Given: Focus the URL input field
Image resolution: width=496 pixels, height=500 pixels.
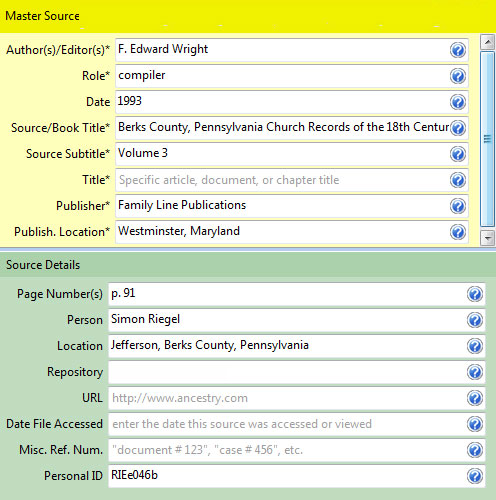Looking at the screenshot, I should coord(297,398).
